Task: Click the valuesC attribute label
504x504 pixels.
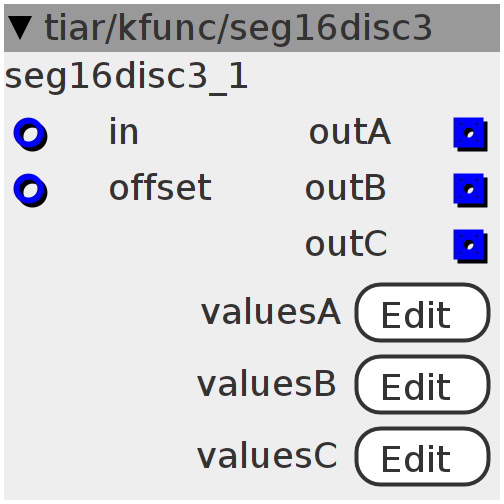Action: coord(267,456)
